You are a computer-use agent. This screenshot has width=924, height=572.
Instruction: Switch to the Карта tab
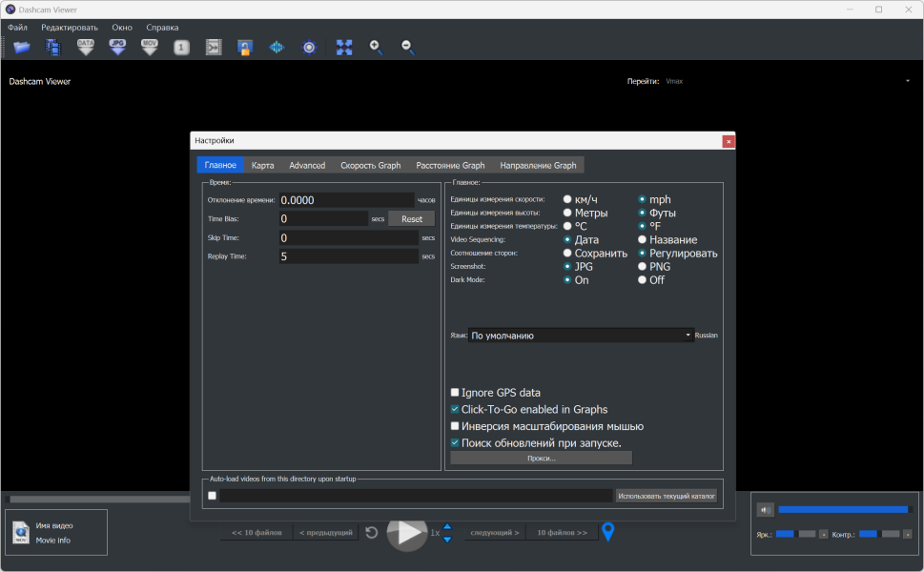(x=262, y=165)
